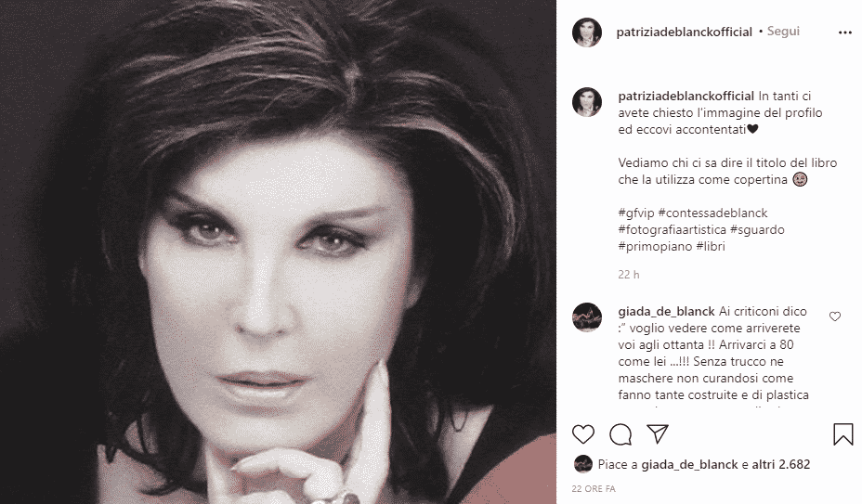This screenshot has width=862, height=504.
Task: Open the #gfvip hashtag
Action: (636, 213)
